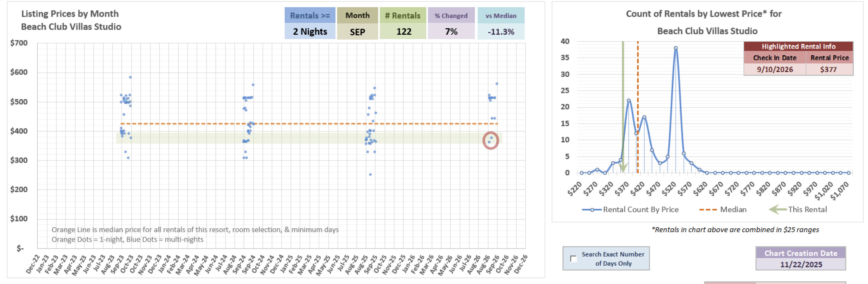This screenshot has height=284, width=868.
Task: Select the peak data point at 38 rentals
Action: [676, 48]
